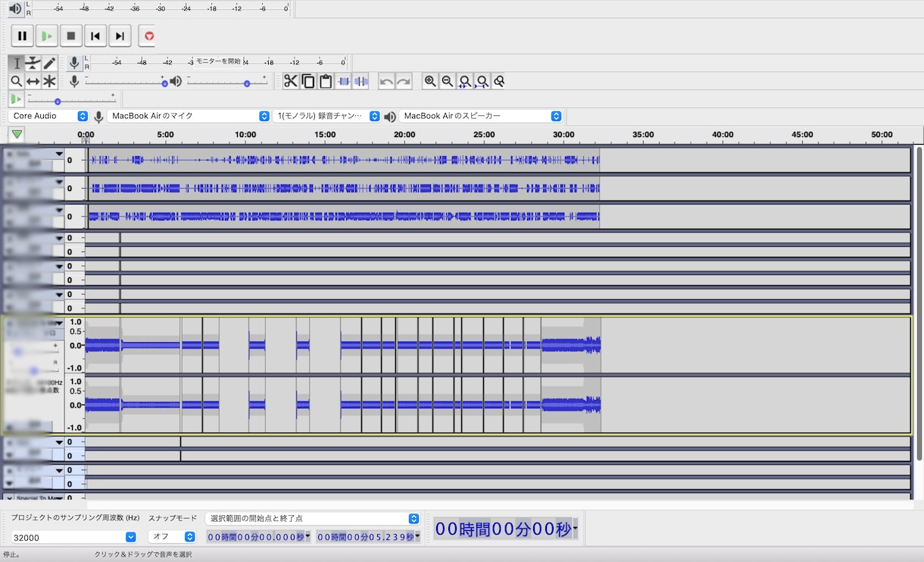Redo the last undone edit
The width and height of the screenshot is (924, 562).
[404, 81]
